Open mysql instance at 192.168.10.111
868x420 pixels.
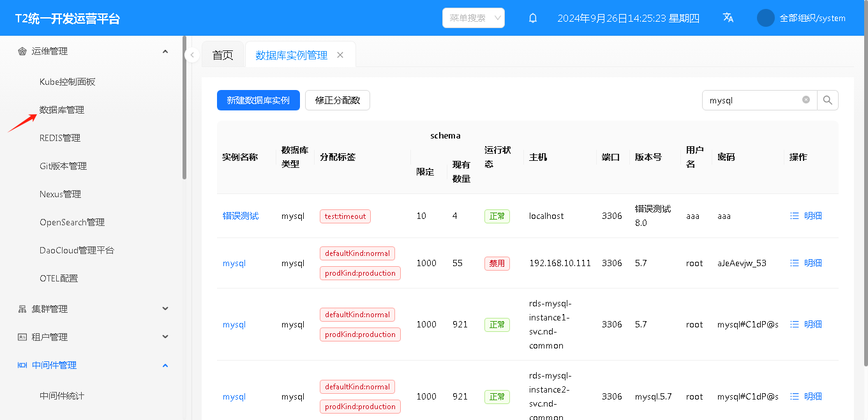click(234, 263)
